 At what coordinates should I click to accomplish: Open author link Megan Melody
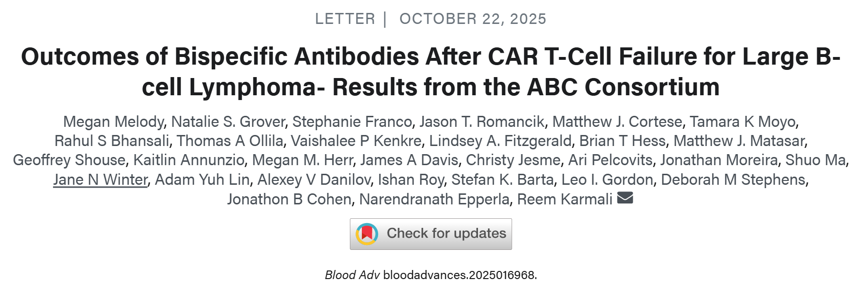point(113,122)
